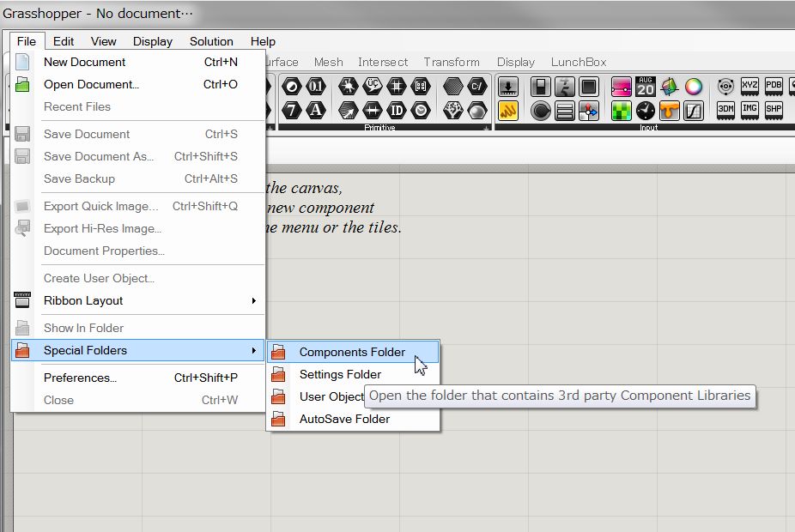This screenshot has width=795, height=532.
Task: Expand the Primitive panel plus button
Action: [486, 128]
